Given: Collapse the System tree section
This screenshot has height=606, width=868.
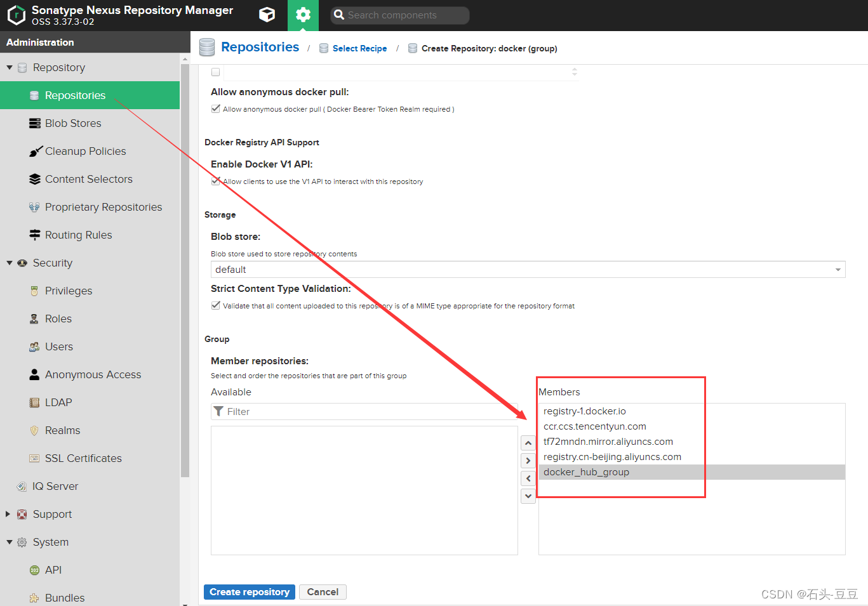Looking at the screenshot, I should tap(10, 542).
